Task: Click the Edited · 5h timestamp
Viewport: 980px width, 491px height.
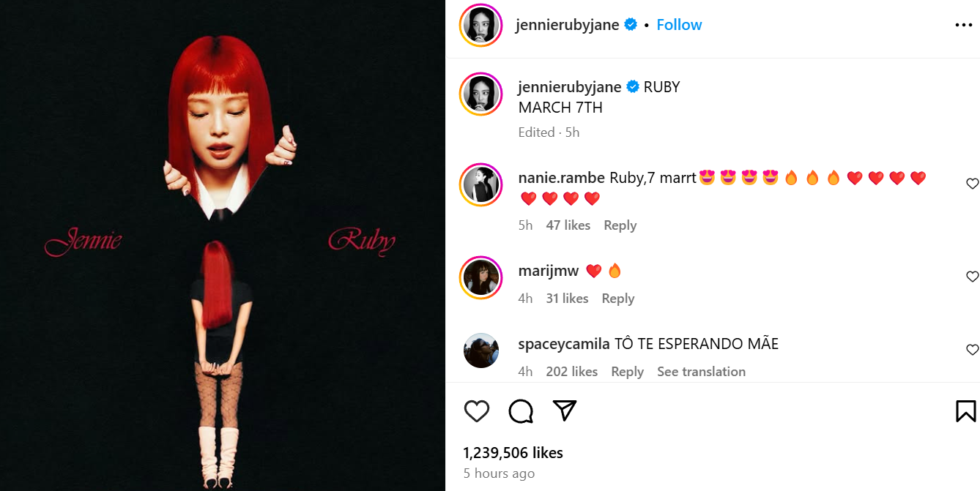Action: (x=549, y=132)
